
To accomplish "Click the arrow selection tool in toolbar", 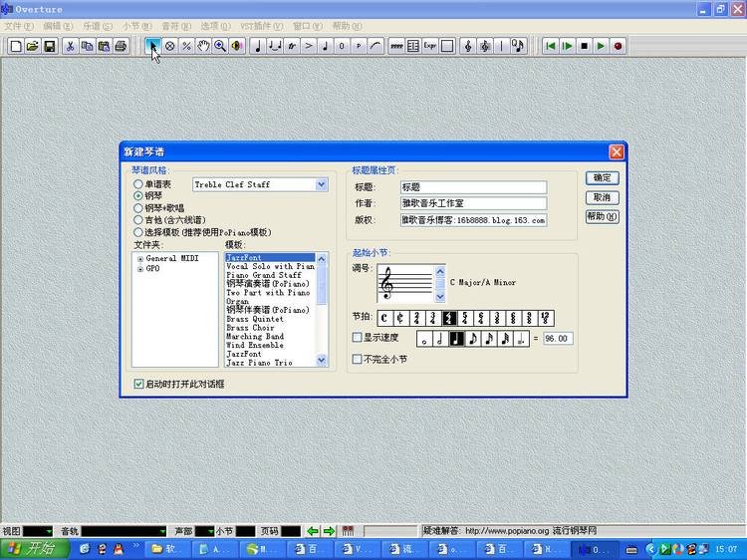I will [x=153, y=46].
